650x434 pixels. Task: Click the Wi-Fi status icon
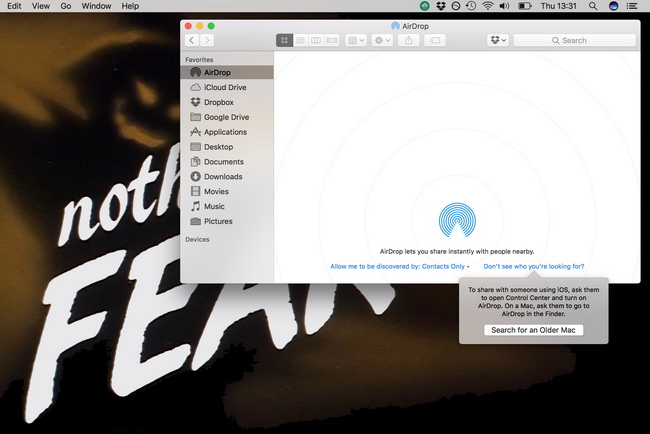pos(488,6)
